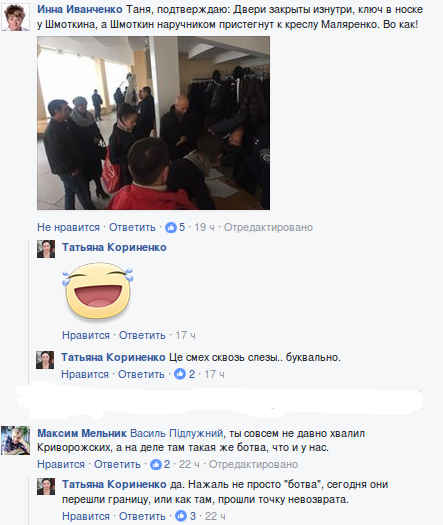Open Татьяна Кориненко's avatar beside 'да. Нажаль' reply
Image resolution: width=443 pixels, height=525 pixels.
[x=46, y=486]
